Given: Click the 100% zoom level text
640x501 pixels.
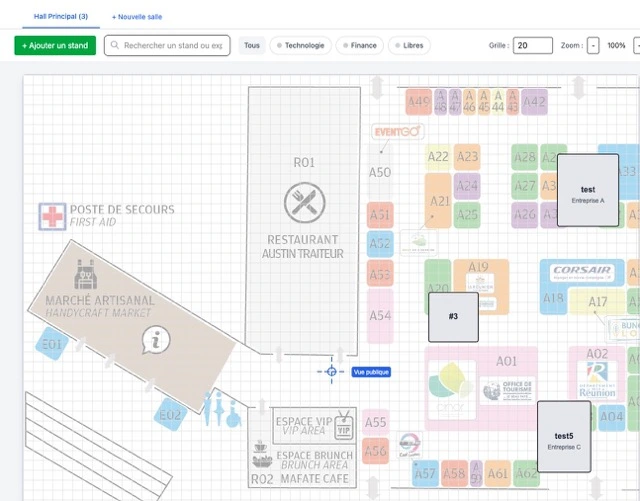Looking at the screenshot, I should click(x=616, y=45).
